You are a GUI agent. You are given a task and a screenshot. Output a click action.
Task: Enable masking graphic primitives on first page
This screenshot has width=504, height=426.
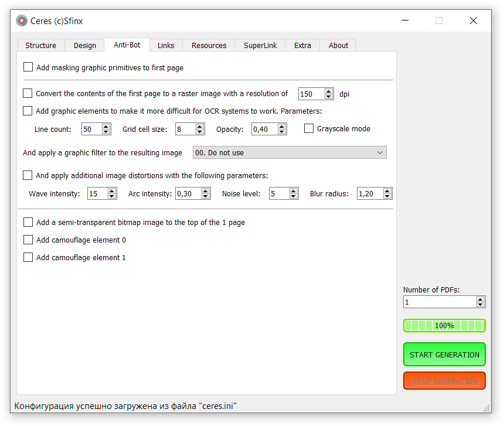tap(28, 67)
